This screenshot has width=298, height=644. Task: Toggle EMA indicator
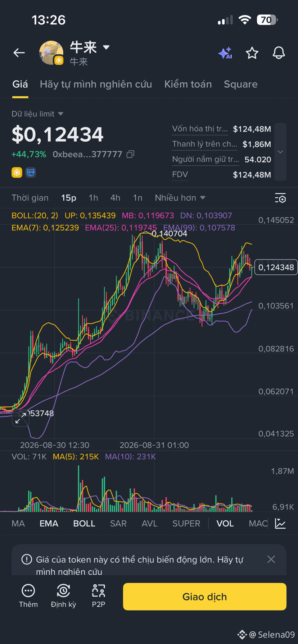(49, 524)
